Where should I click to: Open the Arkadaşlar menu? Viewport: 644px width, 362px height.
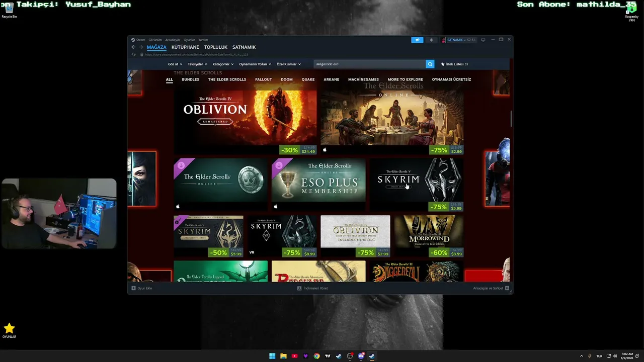point(173,40)
